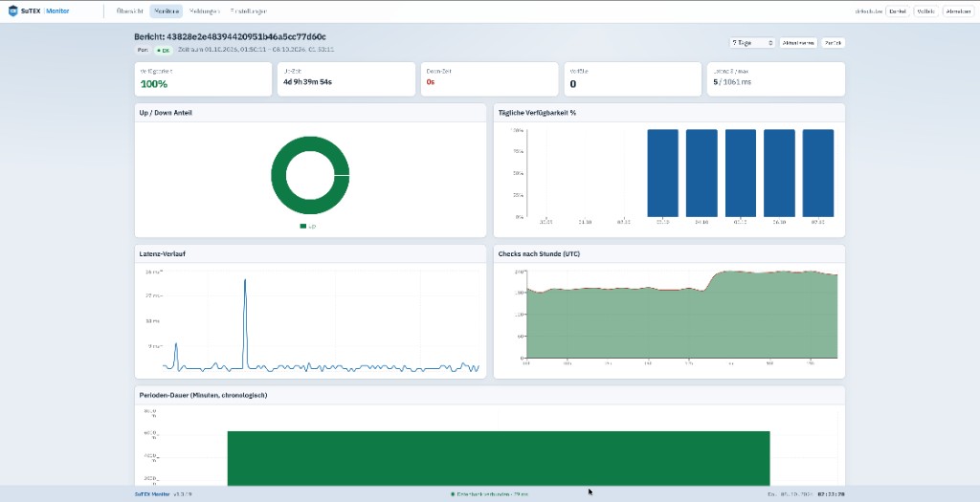The width and height of the screenshot is (980, 502).
Task: Click the SuTEX shield logo icon
Action: coord(12,11)
